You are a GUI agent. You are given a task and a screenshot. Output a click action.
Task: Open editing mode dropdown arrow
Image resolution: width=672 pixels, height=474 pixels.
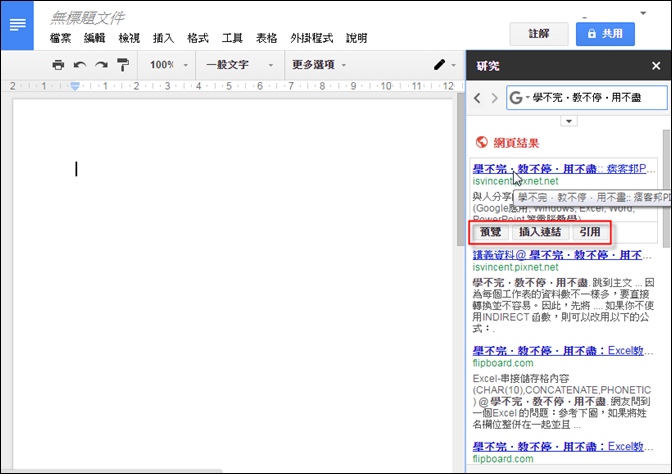[453, 65]
